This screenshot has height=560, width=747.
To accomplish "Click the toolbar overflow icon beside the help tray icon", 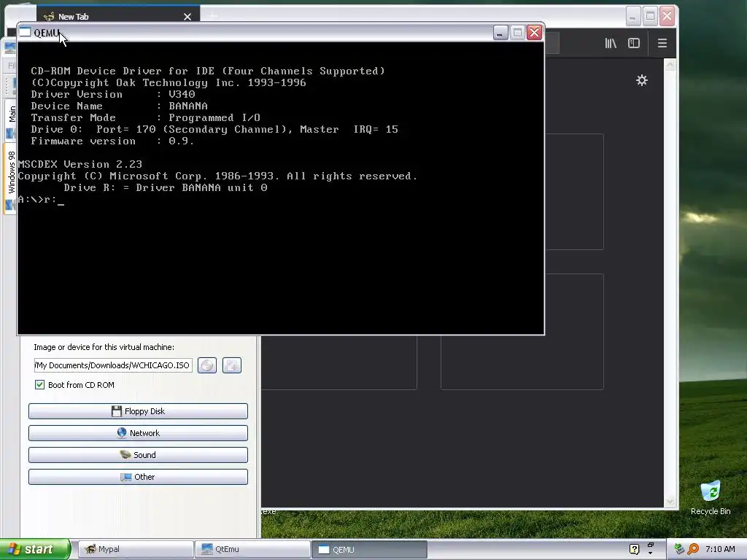I will click(650, 548).
